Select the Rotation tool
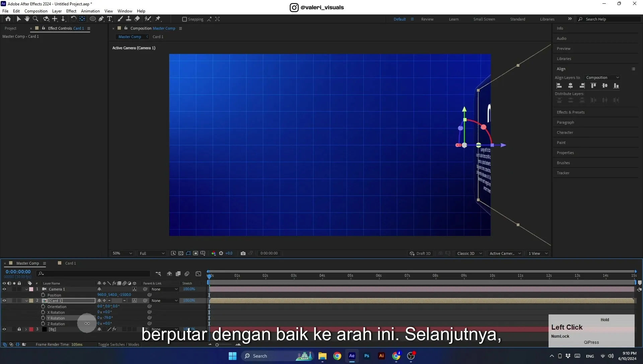 coord(73,19)
